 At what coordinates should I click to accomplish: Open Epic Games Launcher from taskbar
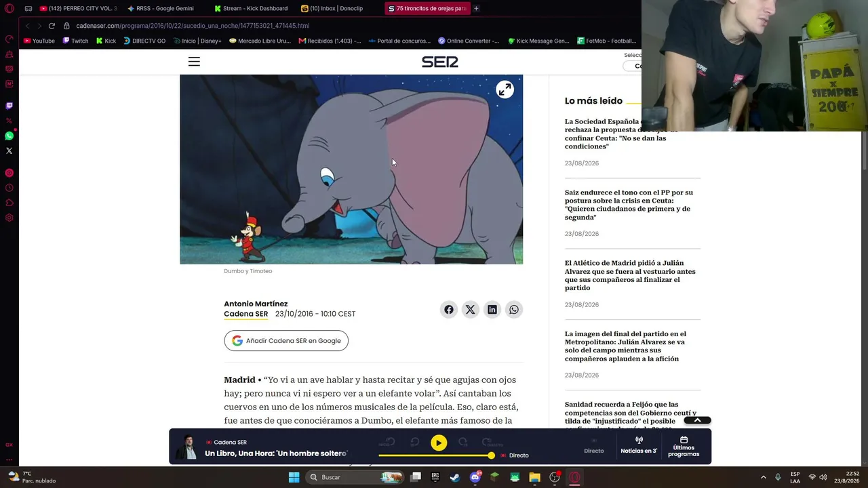435,477
